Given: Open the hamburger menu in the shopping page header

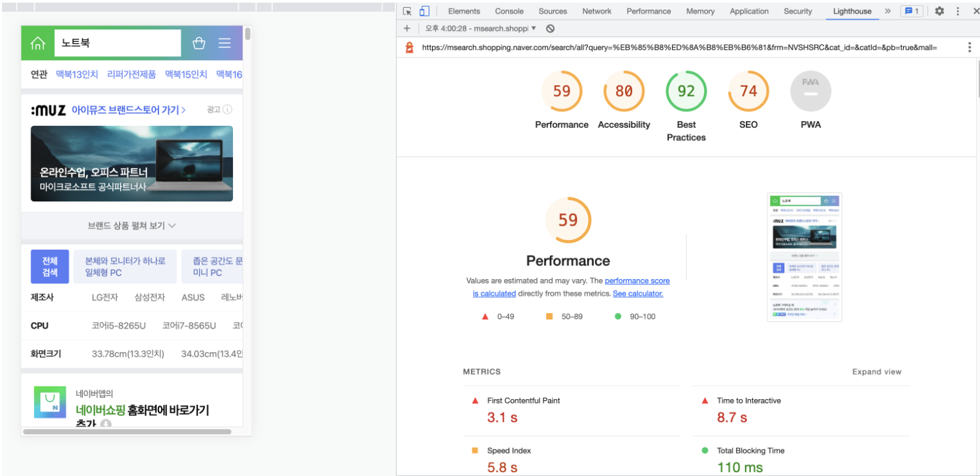Looking at the screenshot, I should (224, 43).
